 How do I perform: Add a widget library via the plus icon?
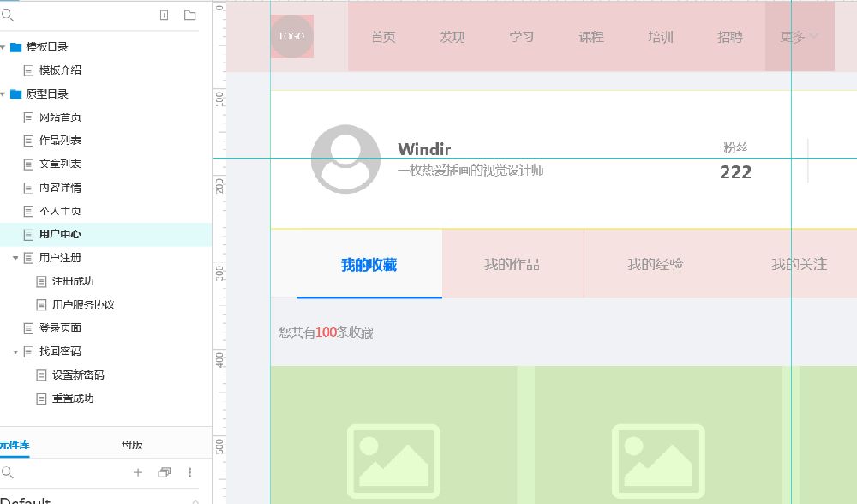pyautogui.click(x=137, y=472)
